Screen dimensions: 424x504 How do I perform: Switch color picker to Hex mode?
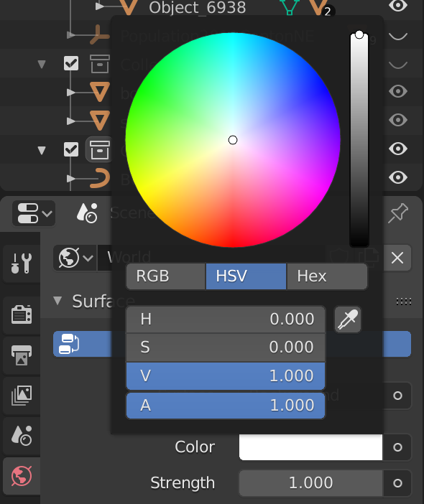coord(327,276)
